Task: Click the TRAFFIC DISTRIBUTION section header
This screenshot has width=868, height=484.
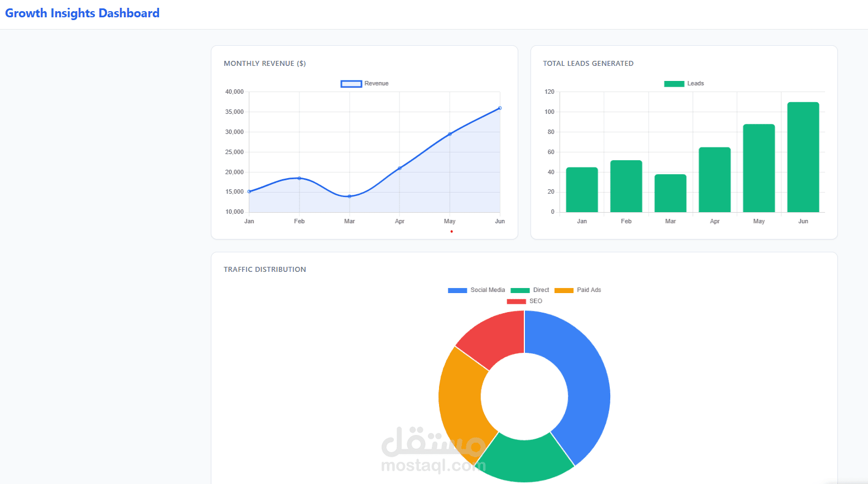Action: point(264,269)
